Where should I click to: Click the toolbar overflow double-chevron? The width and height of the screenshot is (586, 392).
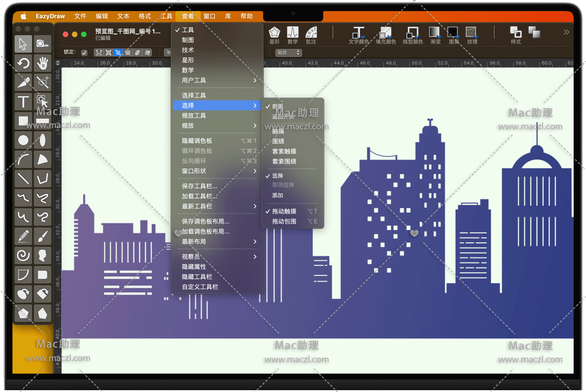(x=566, y=32)
